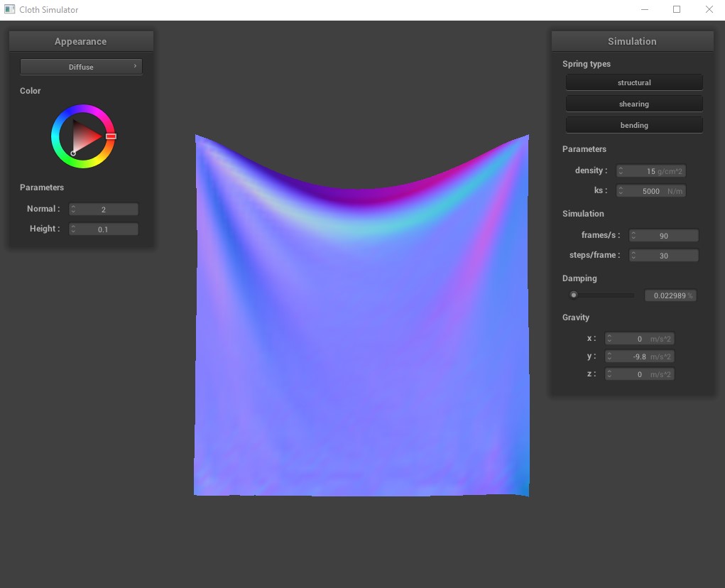The image size is (725, 588).
Task: Click the 'Color' label
Action: (30, 91)
